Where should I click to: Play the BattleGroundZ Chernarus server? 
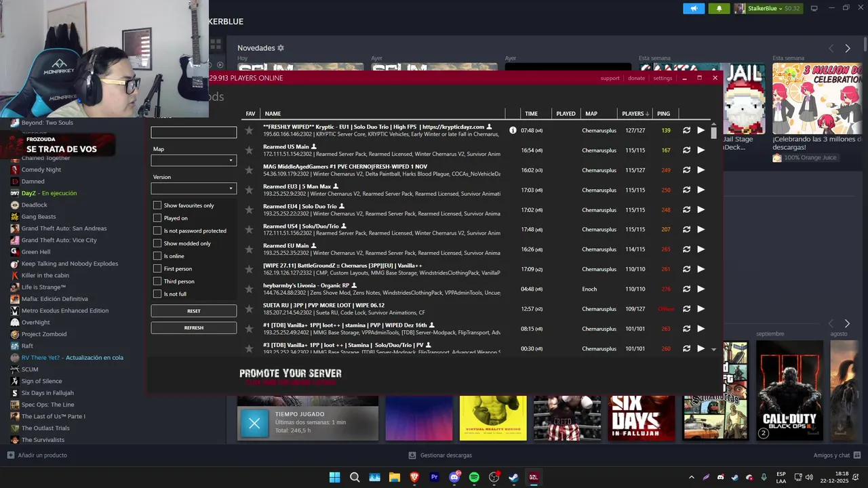pyautogui.click(x=701, y=269)
